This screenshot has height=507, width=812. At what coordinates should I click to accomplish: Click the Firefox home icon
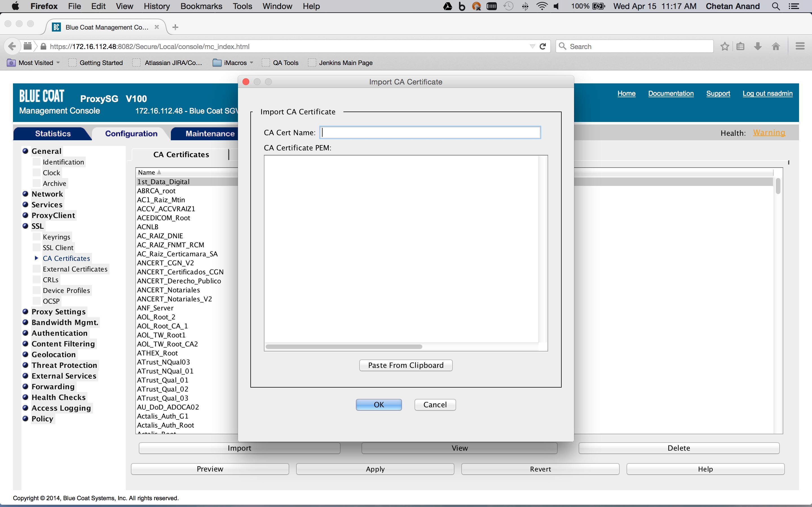click(775, 46)
